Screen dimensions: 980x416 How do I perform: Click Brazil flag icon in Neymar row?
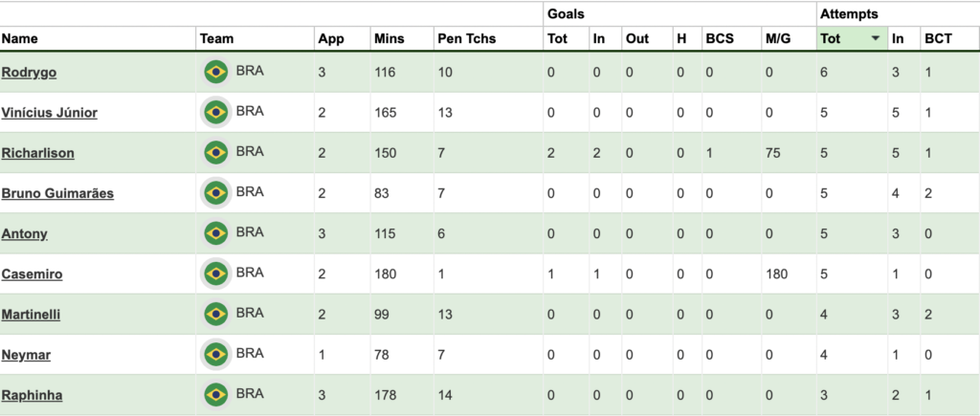pos(215,355)
